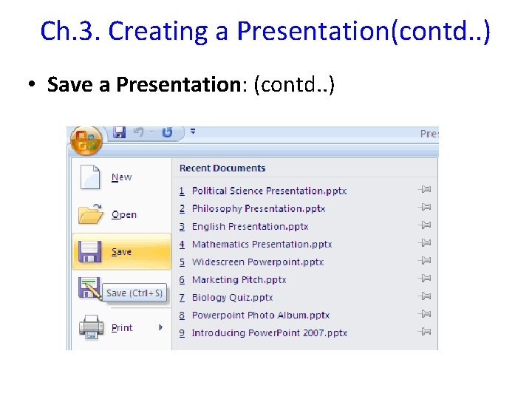Open the Customize Quick Access Toolbar arrow
Image resolution: width=532 pixels, height=399 pixels.
pyautogui.click(x=193, y=131)
